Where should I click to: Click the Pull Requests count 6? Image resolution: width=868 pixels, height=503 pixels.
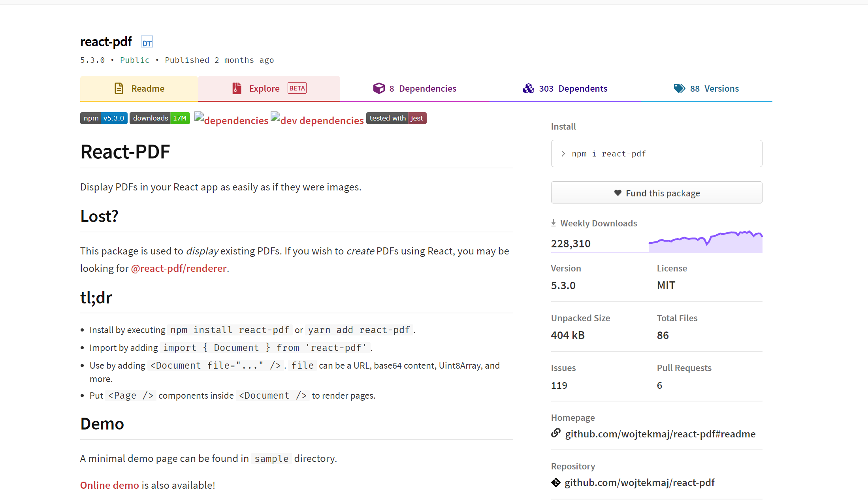(x=659, y=385)
